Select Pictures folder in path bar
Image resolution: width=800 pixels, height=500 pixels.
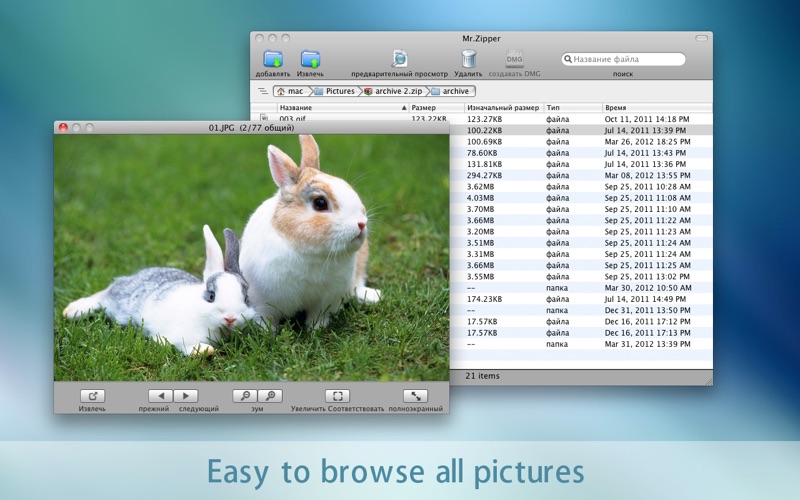(x=335, y=91)
